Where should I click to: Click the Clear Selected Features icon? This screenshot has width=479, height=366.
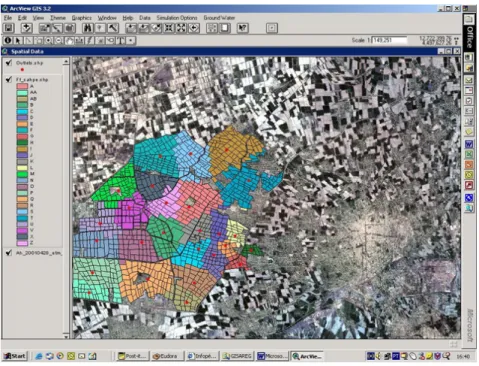(224, 28)
